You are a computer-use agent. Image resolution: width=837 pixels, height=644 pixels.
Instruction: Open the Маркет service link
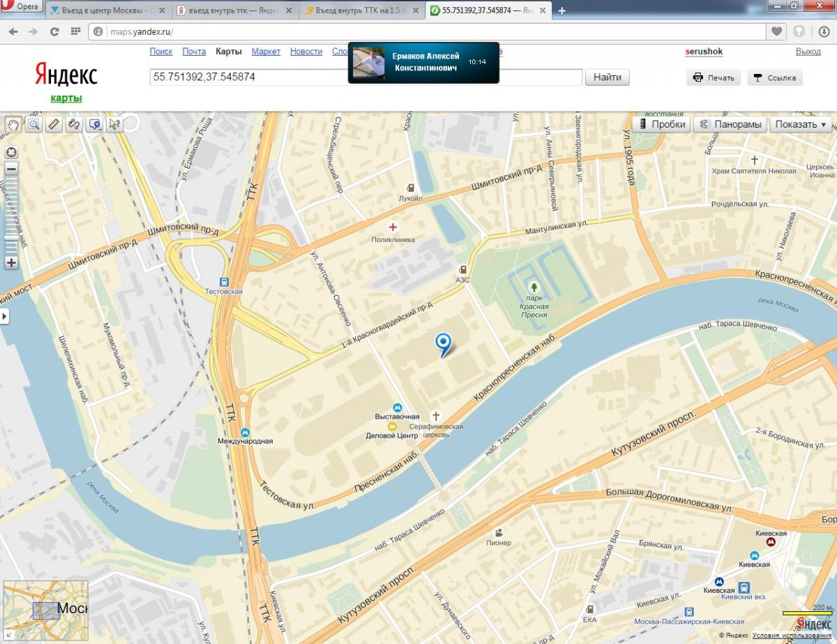point(266,52)
